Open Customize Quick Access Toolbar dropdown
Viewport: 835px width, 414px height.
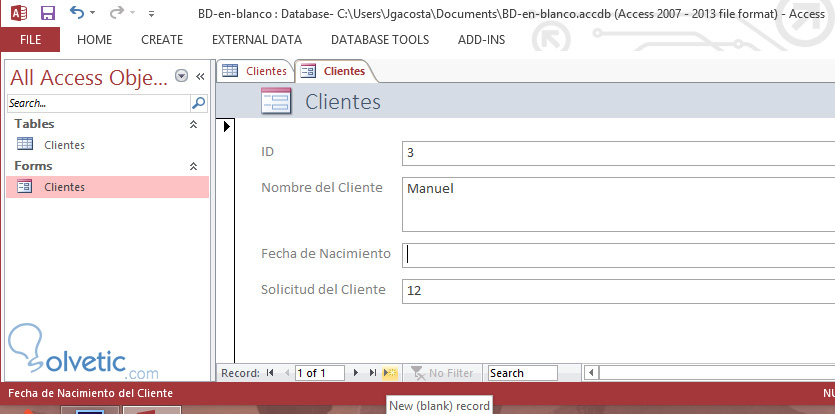coord(151,13)
